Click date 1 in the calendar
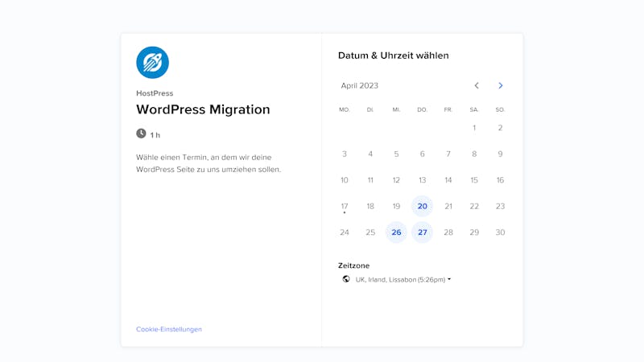The image size is (644, 362). [474, 128]
